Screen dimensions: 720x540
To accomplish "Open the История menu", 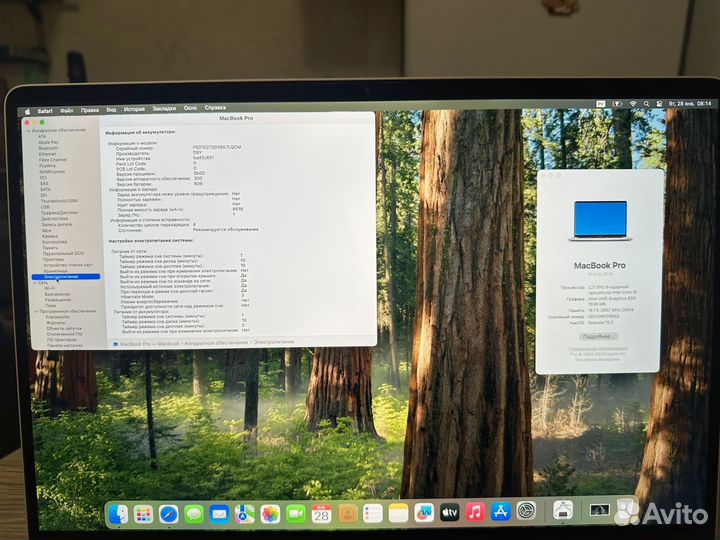I will [134, 109].
